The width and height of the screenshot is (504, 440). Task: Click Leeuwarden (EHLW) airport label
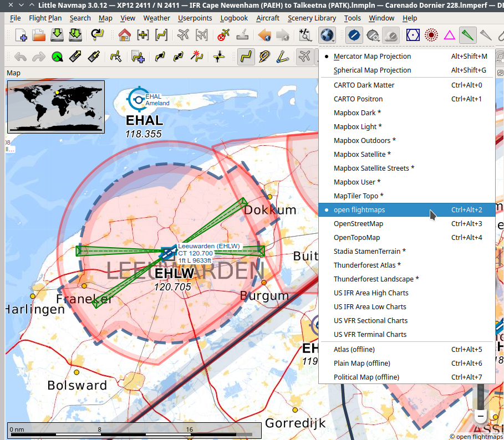tap(209, 246)
